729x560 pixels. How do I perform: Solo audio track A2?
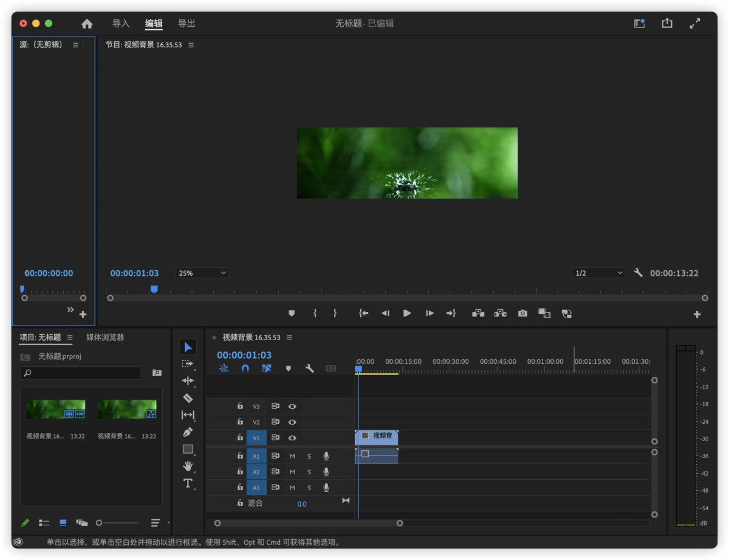coord(309,471)
